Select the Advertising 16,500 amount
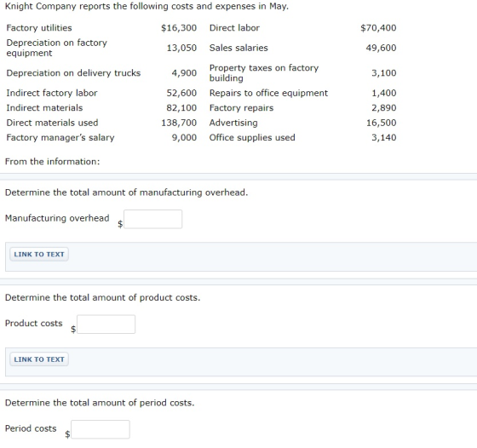This screenshot has width=477, height=448. coord(382,123)
